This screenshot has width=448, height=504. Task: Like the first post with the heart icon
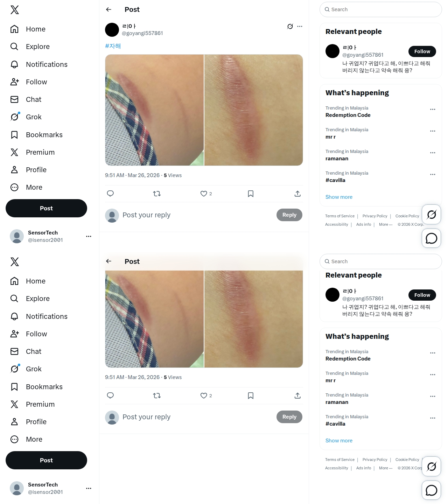pyautogui.click(x=204, y=194)
